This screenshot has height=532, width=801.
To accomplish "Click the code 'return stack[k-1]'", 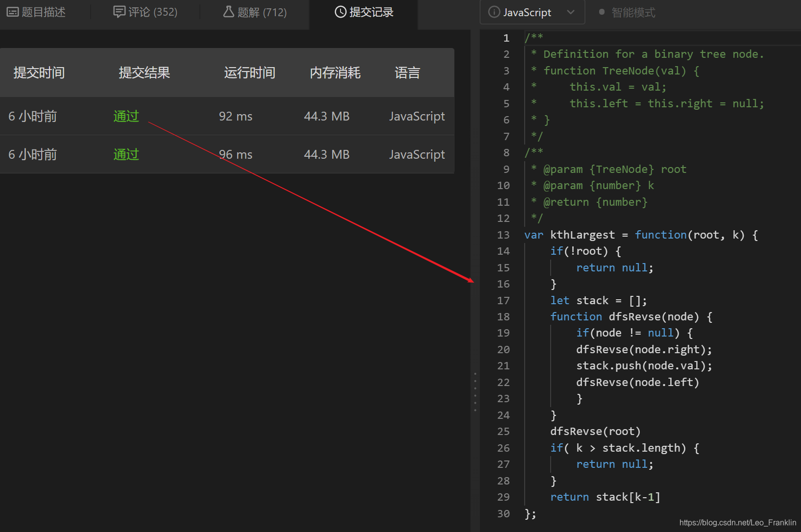I will click(x=606, y=497).
